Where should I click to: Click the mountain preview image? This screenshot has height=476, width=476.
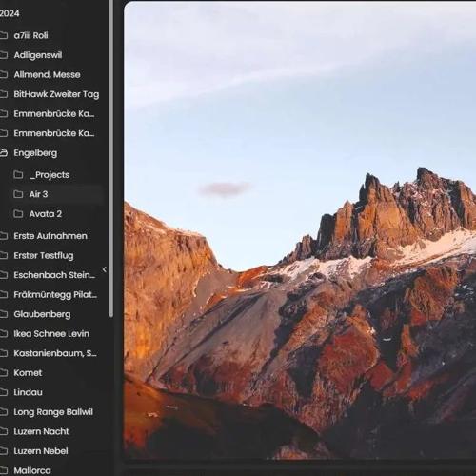[x=300, y=230]
